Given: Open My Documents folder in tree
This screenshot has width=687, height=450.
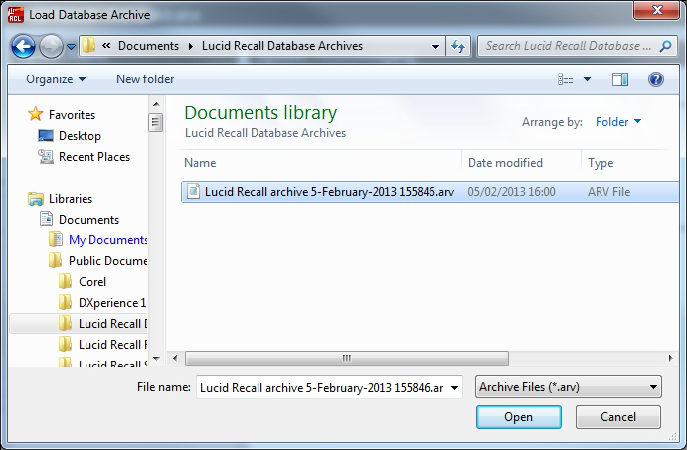Looking at the screenshot, I should click(x=108, y=240).
